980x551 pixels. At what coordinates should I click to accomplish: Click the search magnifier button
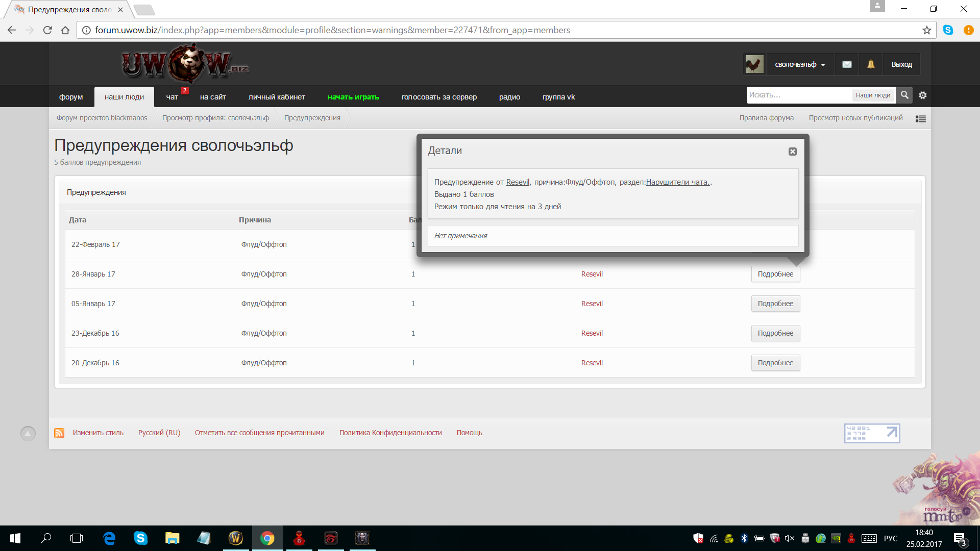(904, 95)
